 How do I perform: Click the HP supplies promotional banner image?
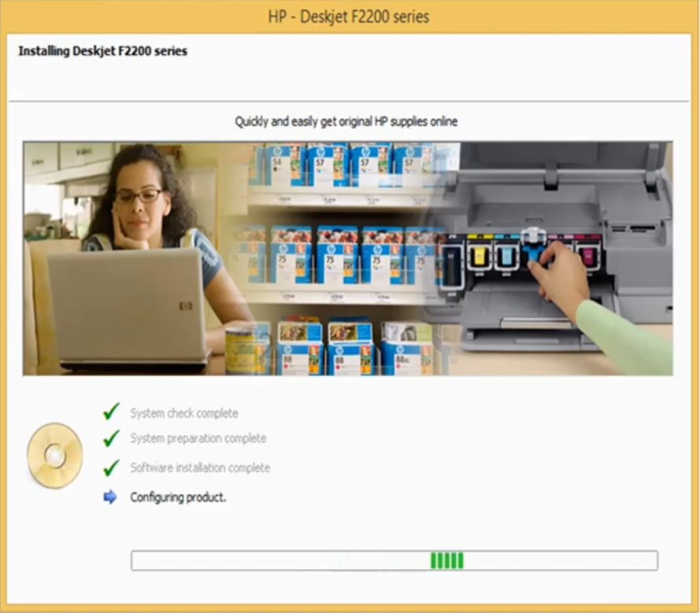[x=348, y=259]
